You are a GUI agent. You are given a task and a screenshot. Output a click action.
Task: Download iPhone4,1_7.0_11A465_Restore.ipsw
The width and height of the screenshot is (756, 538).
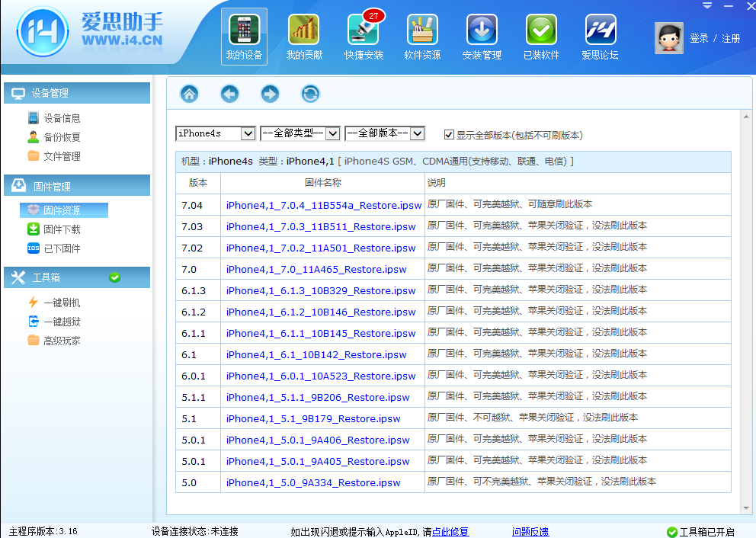316,270
